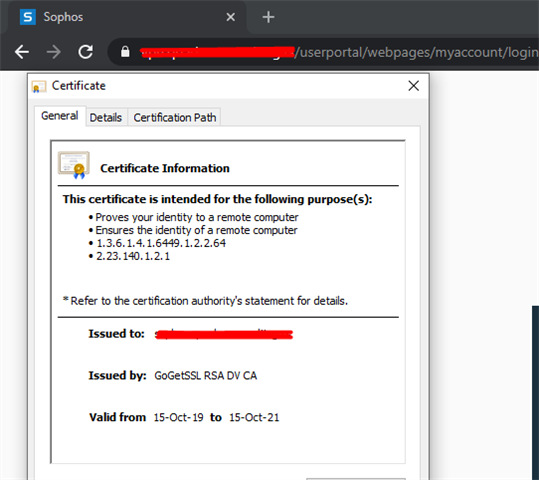The width and height of the screenshot is (539, 480).
Task: Click the Sophos favicon in tab
Action: 28,17
